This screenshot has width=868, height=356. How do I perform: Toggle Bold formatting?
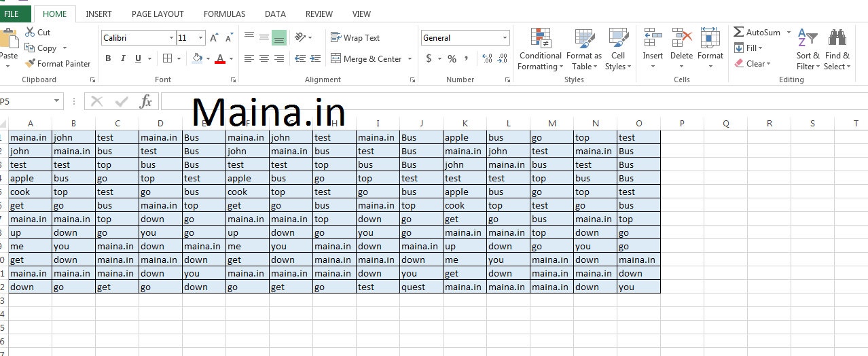(108, 58)
